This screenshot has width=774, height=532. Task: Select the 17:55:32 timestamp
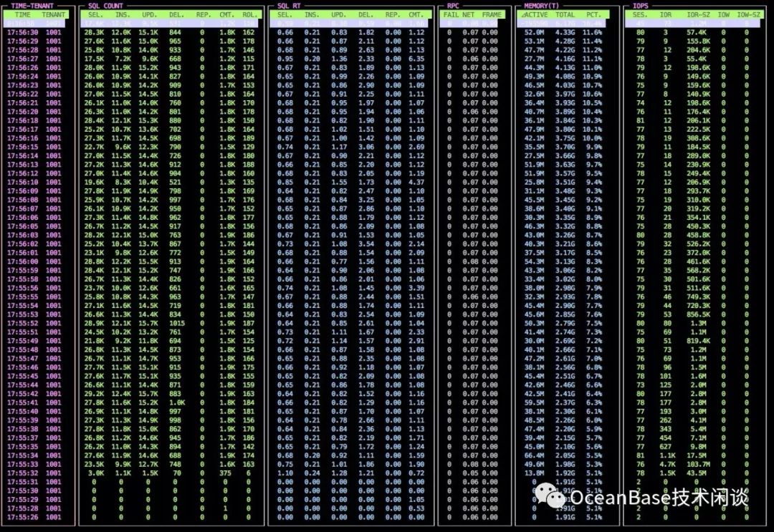point(23,473)
